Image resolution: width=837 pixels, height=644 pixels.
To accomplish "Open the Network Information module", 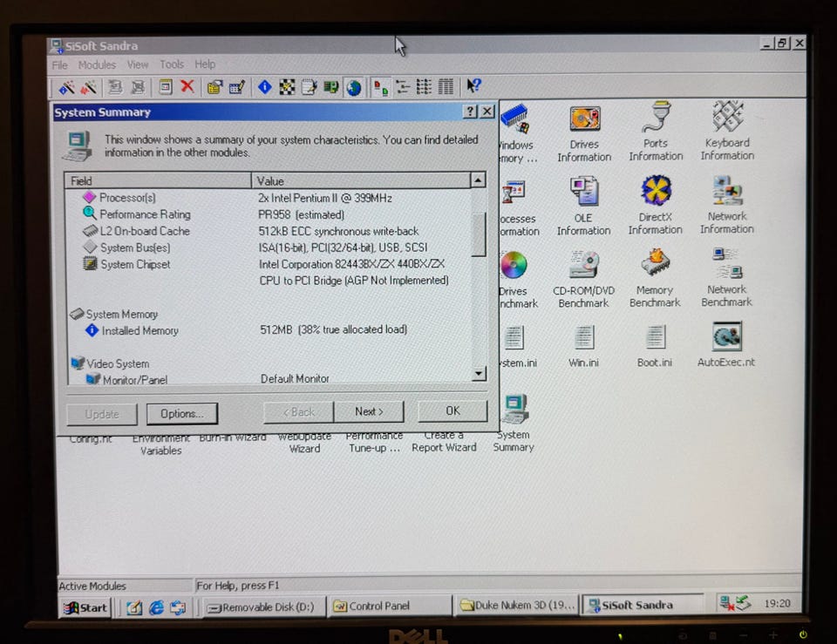I will point(727,205).
